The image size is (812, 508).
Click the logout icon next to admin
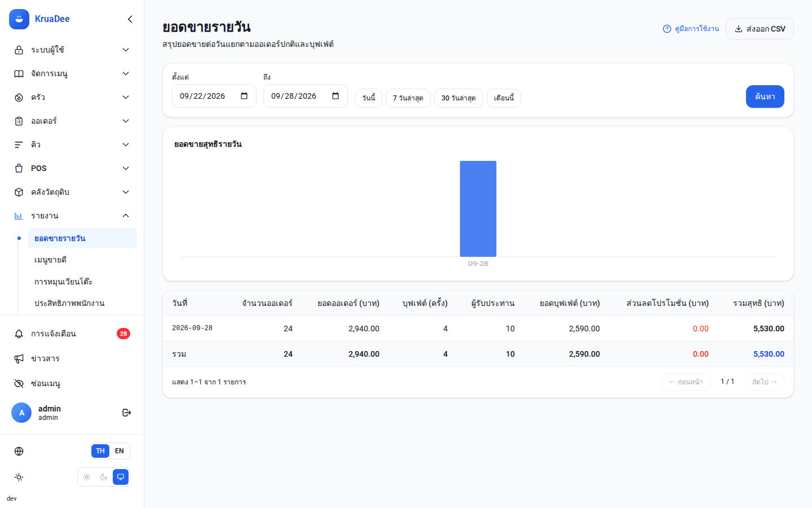click(127, 413)
